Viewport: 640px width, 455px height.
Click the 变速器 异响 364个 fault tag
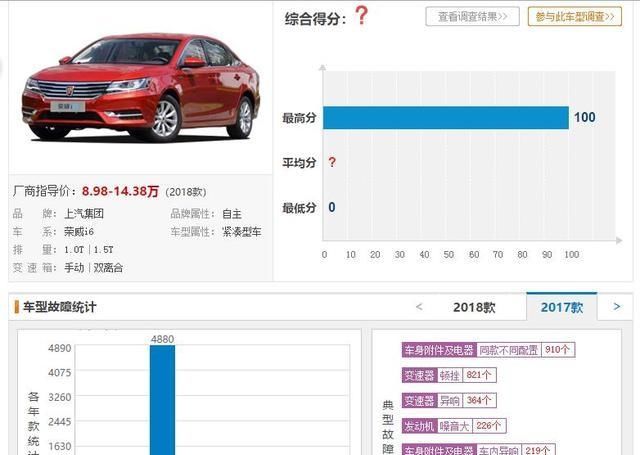pyautogui.click(x=449, y=401)
